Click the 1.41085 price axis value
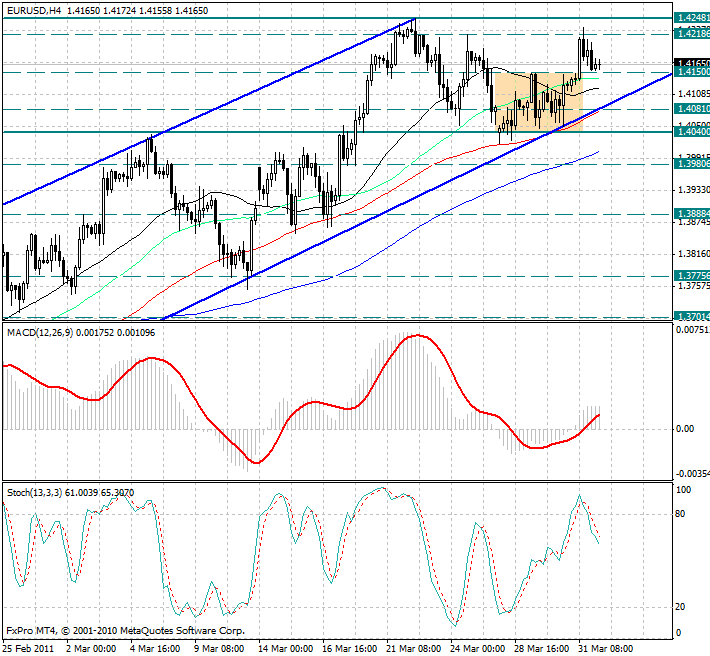 (x=693, y=94)
